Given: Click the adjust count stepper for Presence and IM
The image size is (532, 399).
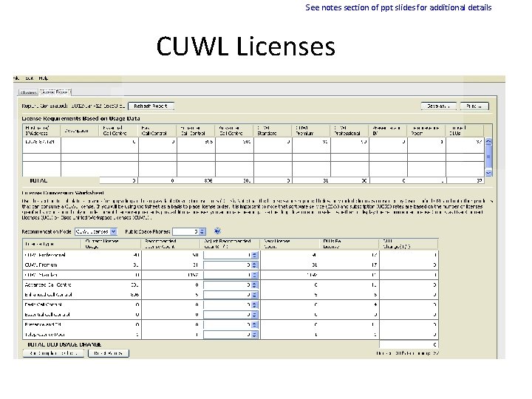Looking at the screenshot, I should [x=254, y=324].
